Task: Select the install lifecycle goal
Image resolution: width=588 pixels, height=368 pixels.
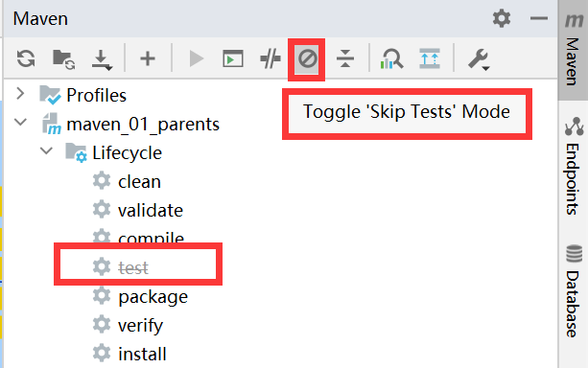Action: 142,355
